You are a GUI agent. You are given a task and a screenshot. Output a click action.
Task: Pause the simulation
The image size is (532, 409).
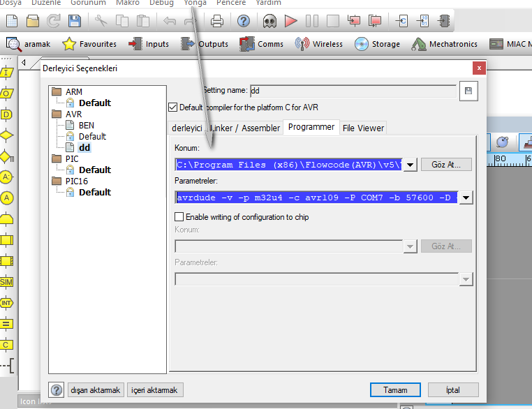[312, 21]
